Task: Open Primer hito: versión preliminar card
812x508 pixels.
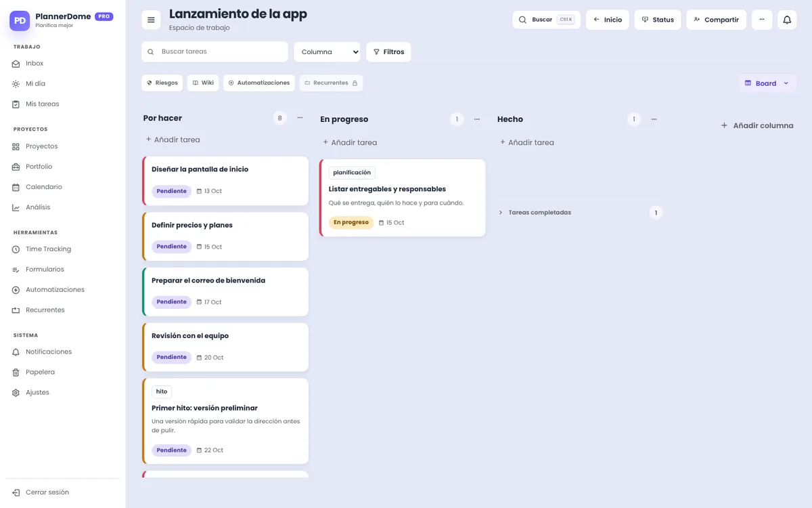Action: pos(225,421)
